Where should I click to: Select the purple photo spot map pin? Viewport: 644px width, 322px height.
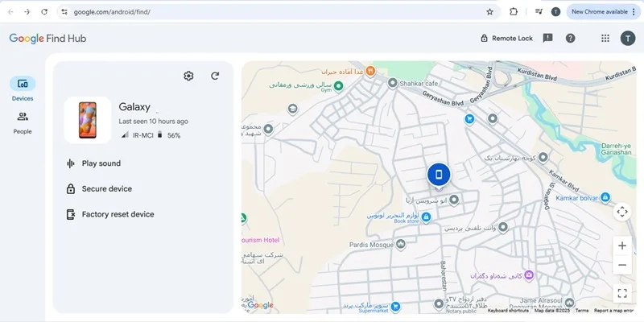[530, 275]
